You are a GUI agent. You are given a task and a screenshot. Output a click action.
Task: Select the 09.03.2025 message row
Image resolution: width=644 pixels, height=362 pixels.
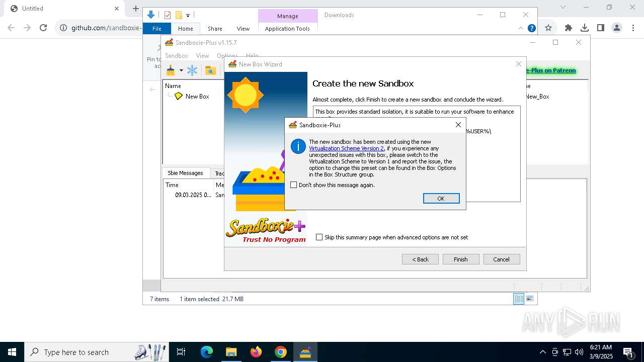click(x=193, y=195)
